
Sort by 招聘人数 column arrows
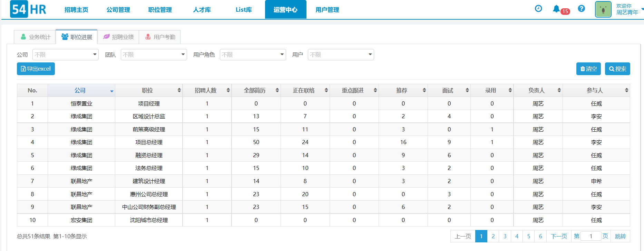(228, 90)
